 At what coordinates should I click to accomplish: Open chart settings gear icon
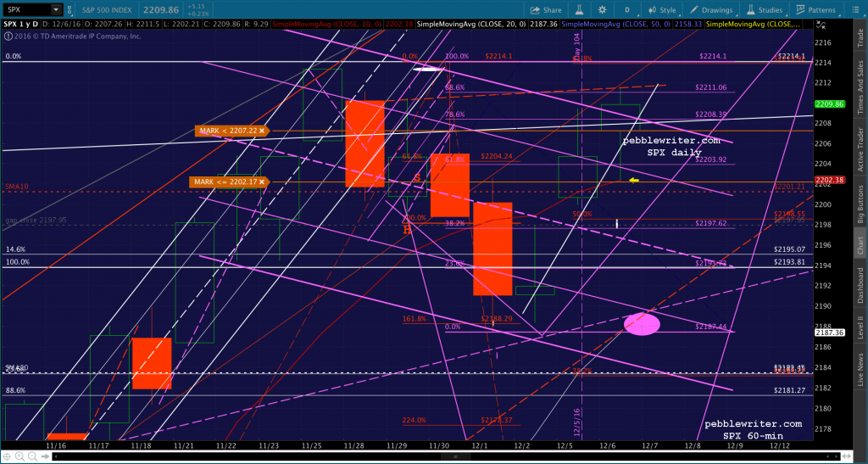pos(603,10)
